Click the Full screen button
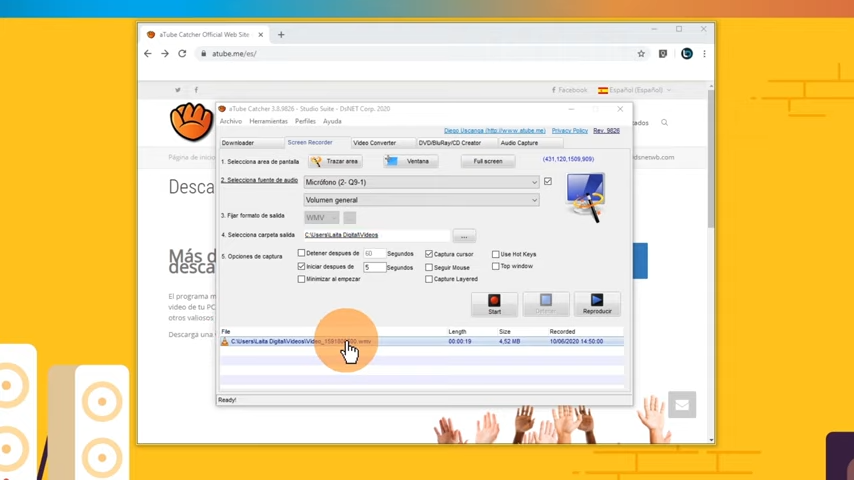 click(488, 161)
